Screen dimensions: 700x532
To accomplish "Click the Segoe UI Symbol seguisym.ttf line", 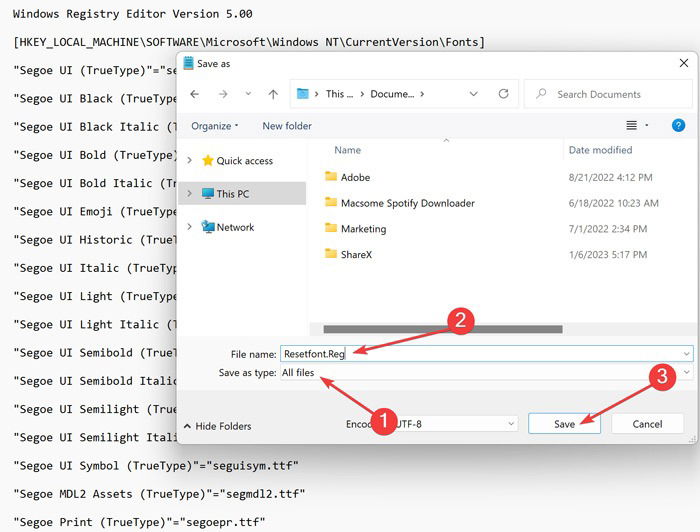I will (156, 466).
